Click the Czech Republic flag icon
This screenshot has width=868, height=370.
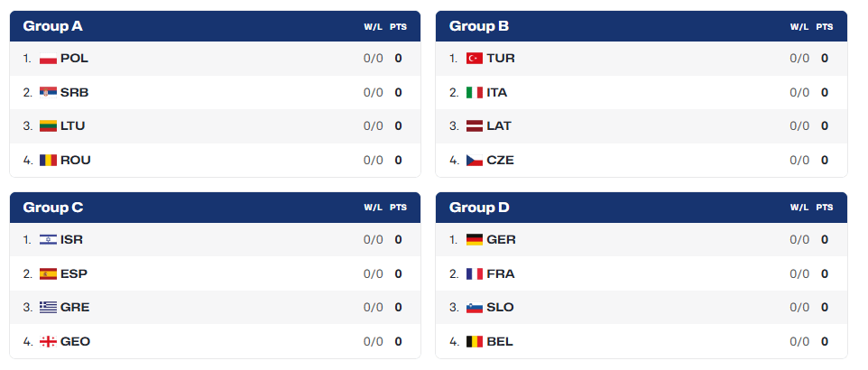point(475,160)
